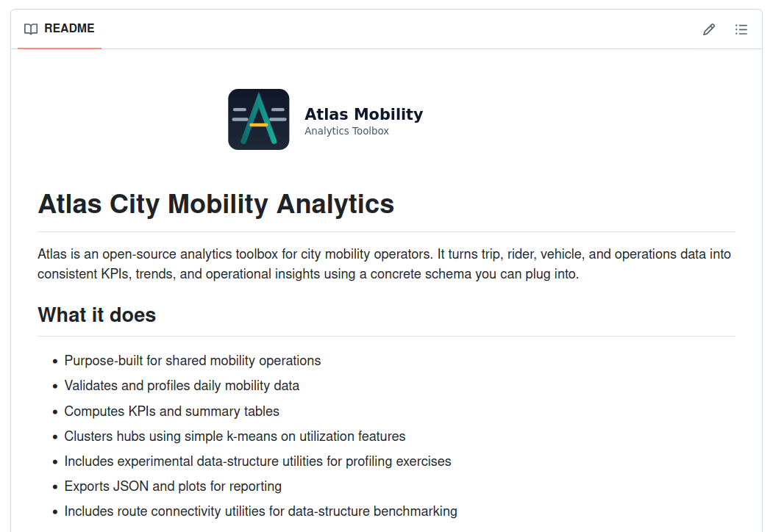Click the word "KPIs" in the intro paragraph
773x532 pixels.
(111, 275)
